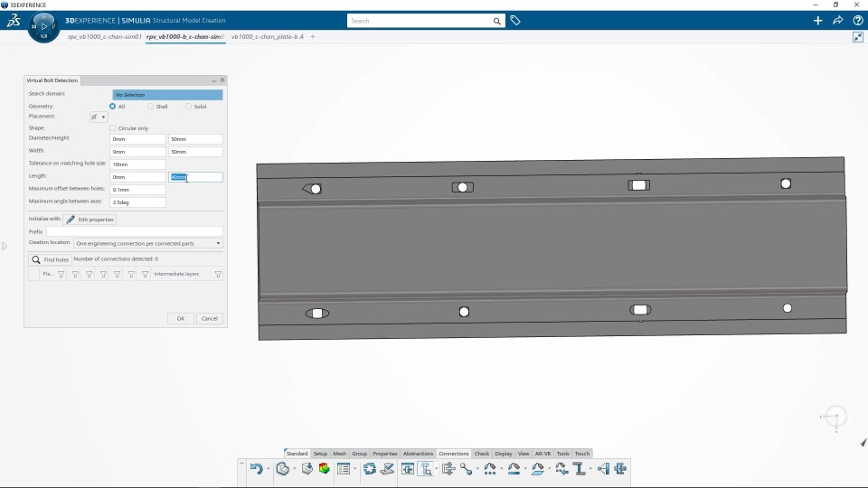Open the dropdown arrow next to the part box icon

point(294,469)
